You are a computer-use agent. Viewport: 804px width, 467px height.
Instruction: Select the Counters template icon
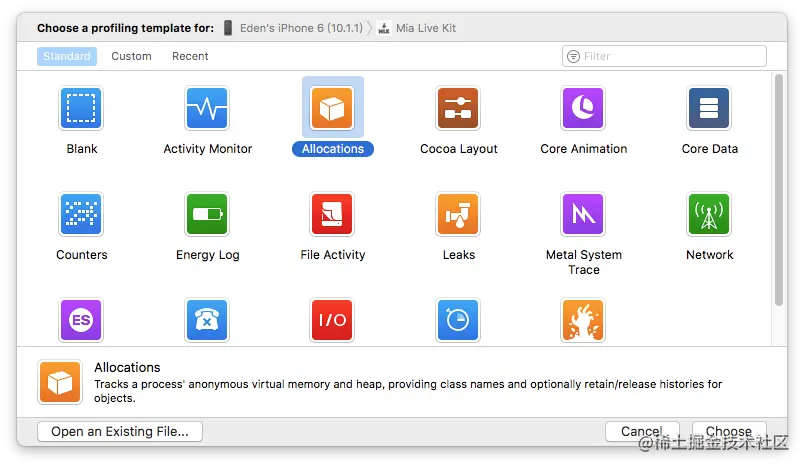pyautogui.click(x=81, y=214)
